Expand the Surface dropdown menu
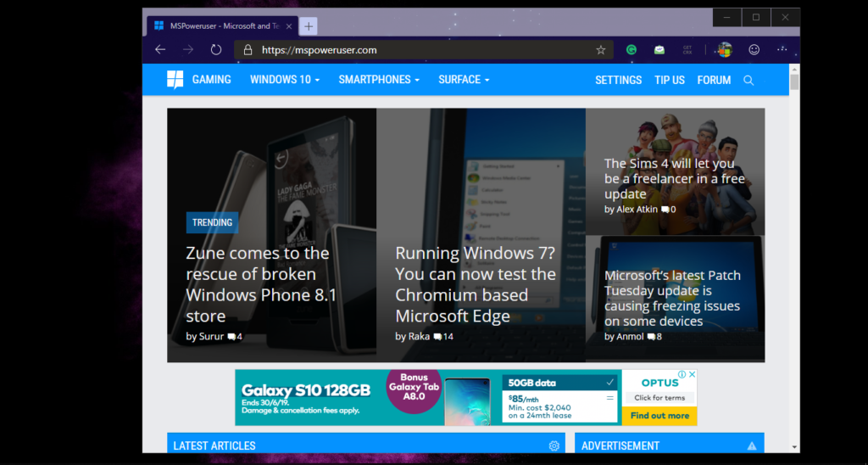The image size is (868, 465). pyautogui.click(x=464, y=80)
